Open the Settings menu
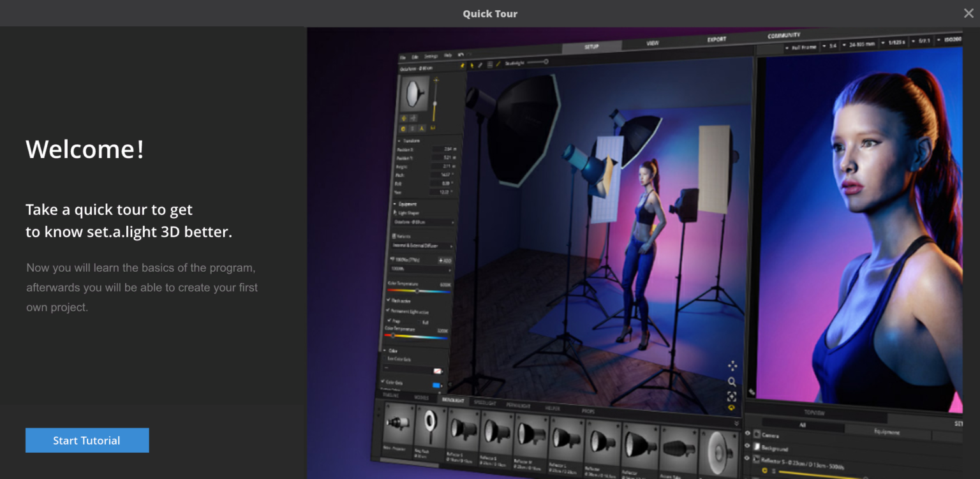The image size is (980, 479). tap(431, 55)
